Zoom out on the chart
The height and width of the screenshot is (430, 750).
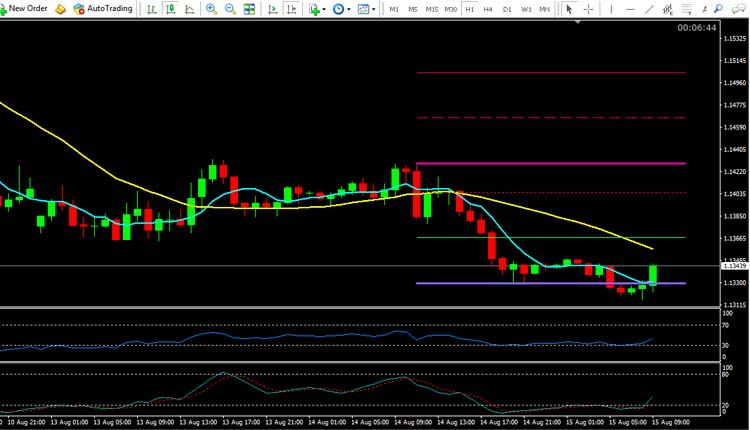[230, 9]
